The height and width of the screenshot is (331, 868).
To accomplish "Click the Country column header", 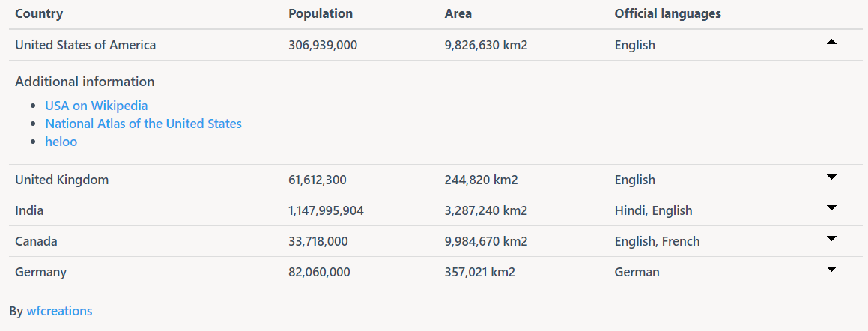I will (39, 13).
